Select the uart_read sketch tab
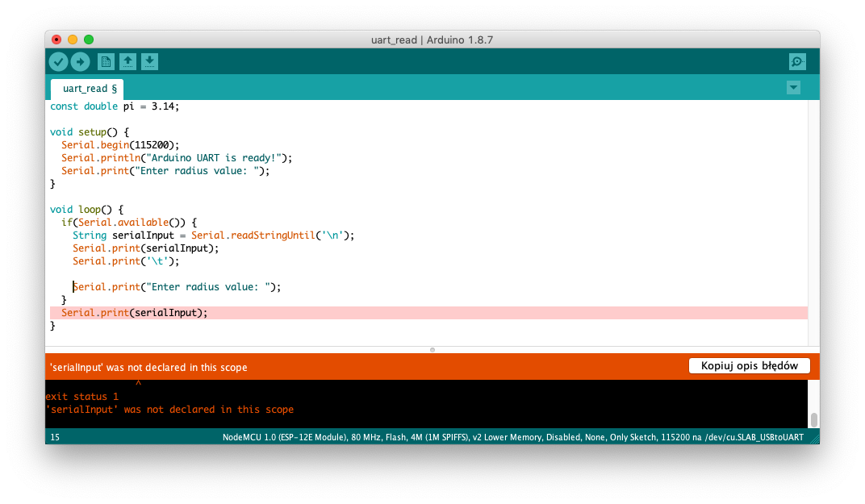Image resolution: width=865 pixels, height=504 pixels. pos(87,89)
